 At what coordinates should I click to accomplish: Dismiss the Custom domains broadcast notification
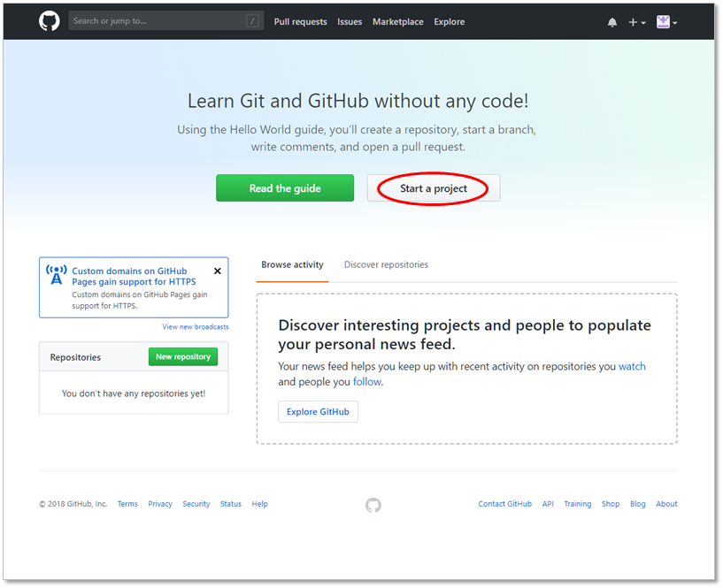217,271
